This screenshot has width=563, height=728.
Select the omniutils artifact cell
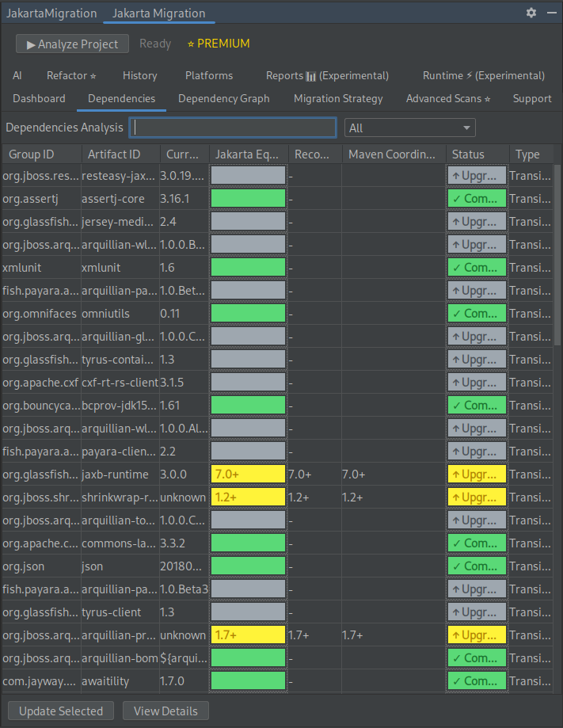(x=120, y=314)
